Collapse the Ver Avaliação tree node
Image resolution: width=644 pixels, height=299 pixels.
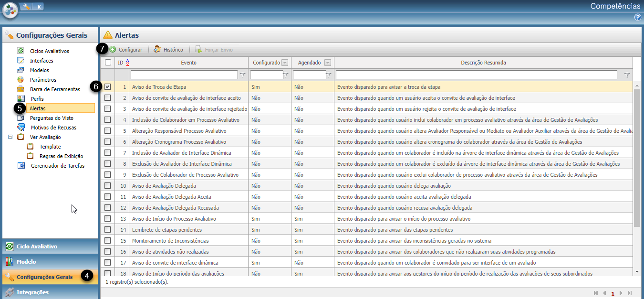coord(10,137)
